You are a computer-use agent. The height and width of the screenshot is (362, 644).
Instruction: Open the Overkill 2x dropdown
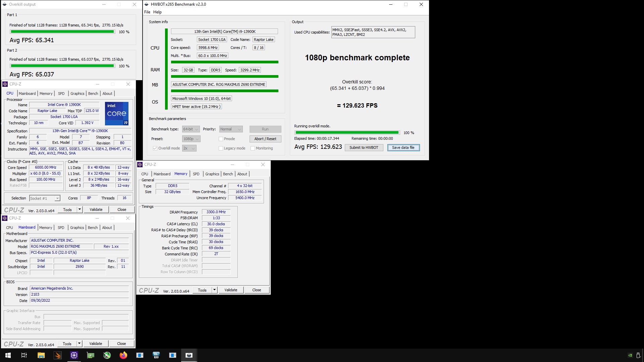click(189, 148)
